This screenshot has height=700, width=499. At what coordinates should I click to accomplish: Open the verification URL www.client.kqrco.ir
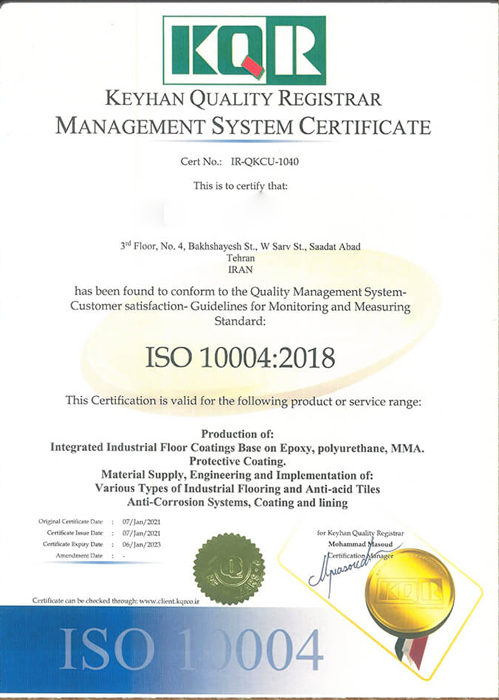169,601
